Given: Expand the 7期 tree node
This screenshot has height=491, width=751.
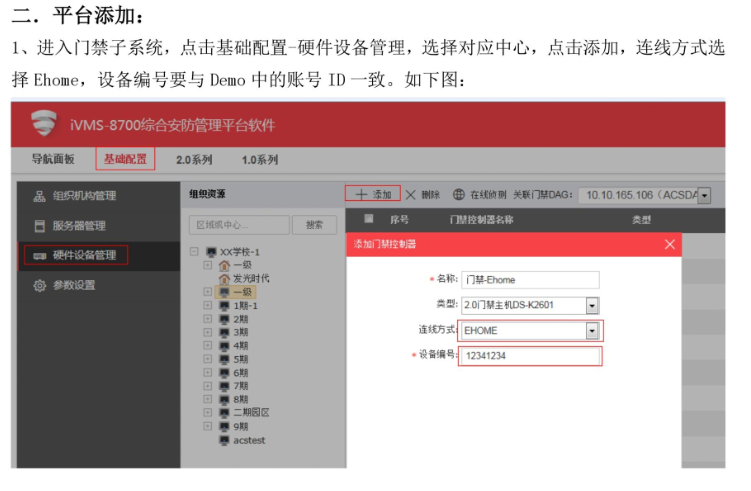Looking at the screenshot, I should 207,386.
